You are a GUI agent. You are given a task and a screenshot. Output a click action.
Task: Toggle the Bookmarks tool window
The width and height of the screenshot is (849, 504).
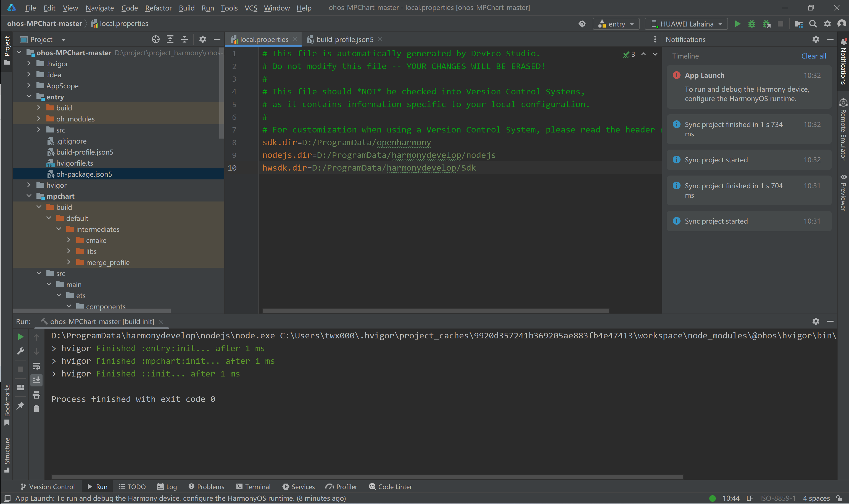click(x=7, y=405)
